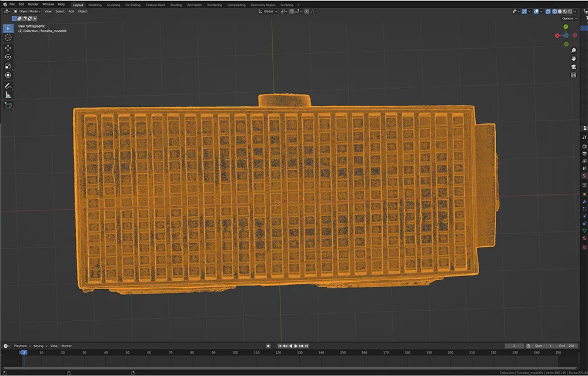Click the Add Cube tool icon
The width and height of the screenshot is (588, 376).
click(x=8, y=106)
